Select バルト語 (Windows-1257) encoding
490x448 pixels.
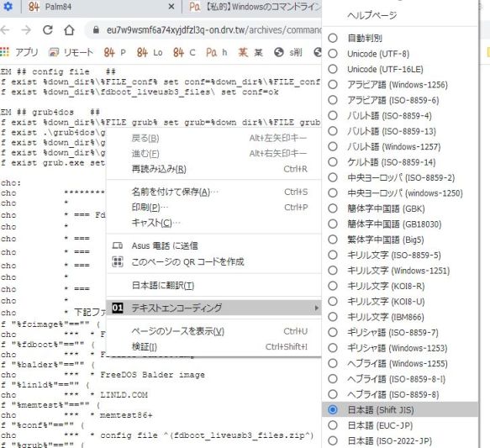pos(400,146)
